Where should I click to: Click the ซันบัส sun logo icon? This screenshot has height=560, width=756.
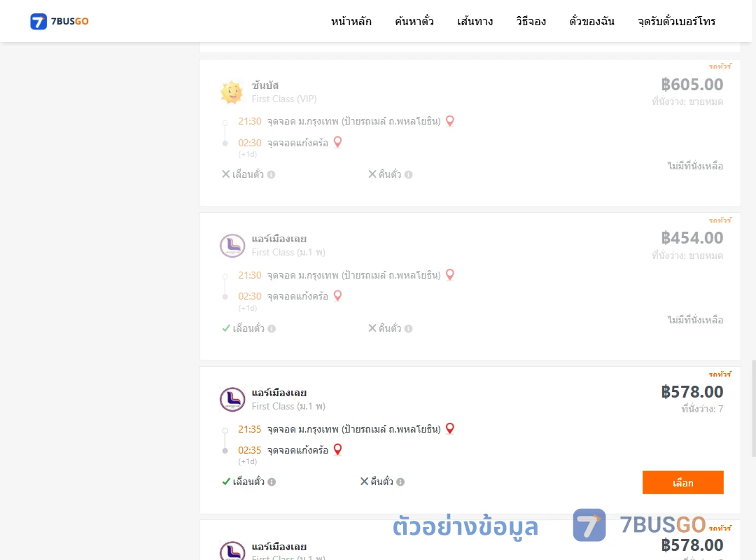pyautogui.click(x=232, y=92)
